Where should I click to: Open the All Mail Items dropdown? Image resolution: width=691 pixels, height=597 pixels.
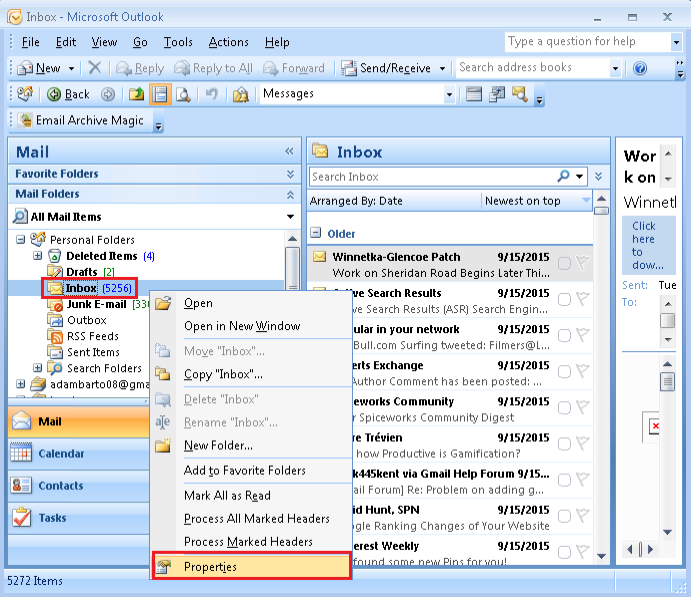tap(290, 216)
